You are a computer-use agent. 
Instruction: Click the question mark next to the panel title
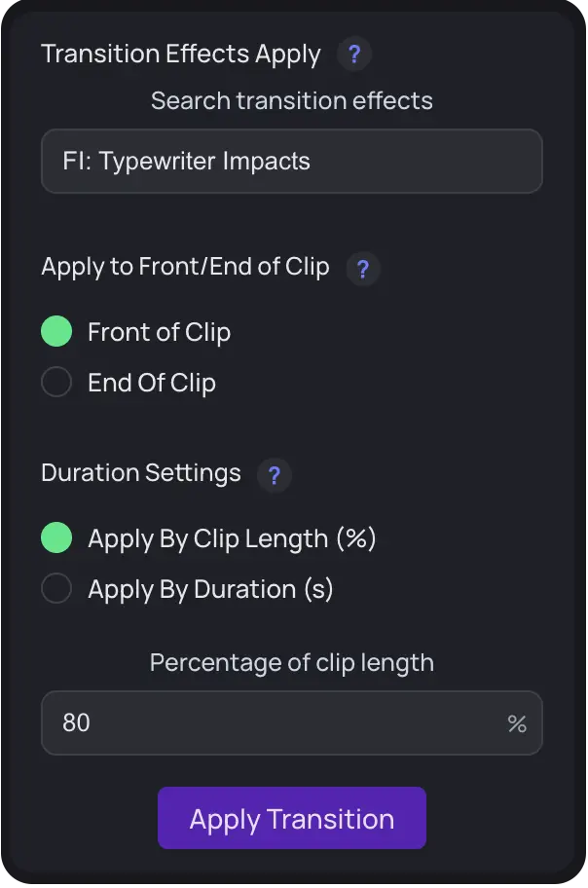click(354, 55)
